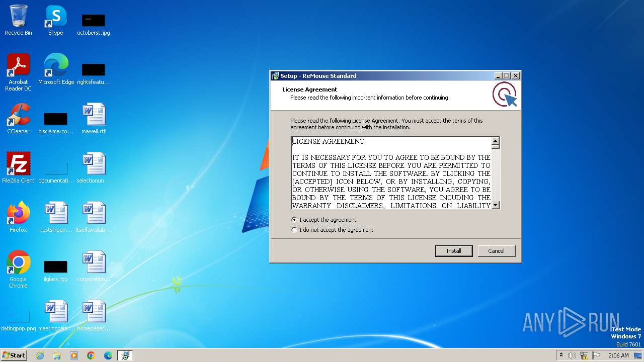This screenshot has height=362, width=644.
Task: Select the selectionun... document icon
Action: [93, 167]
